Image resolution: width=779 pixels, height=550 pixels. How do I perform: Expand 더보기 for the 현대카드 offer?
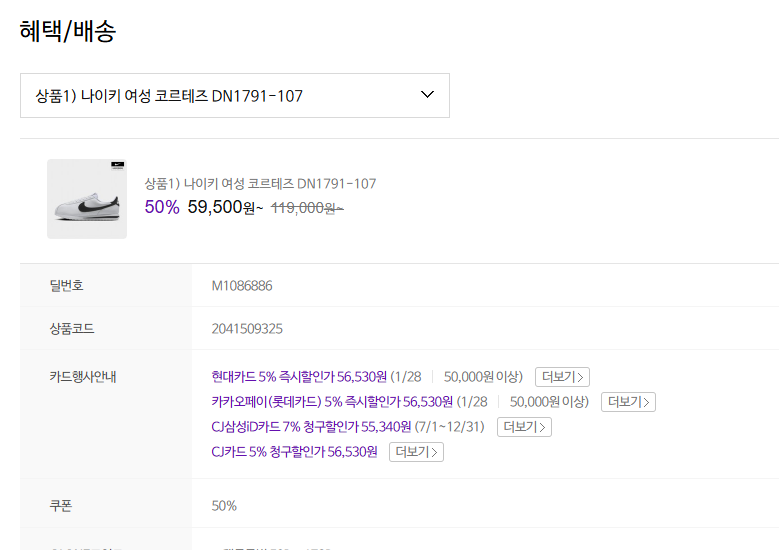(x=562, y=377)
